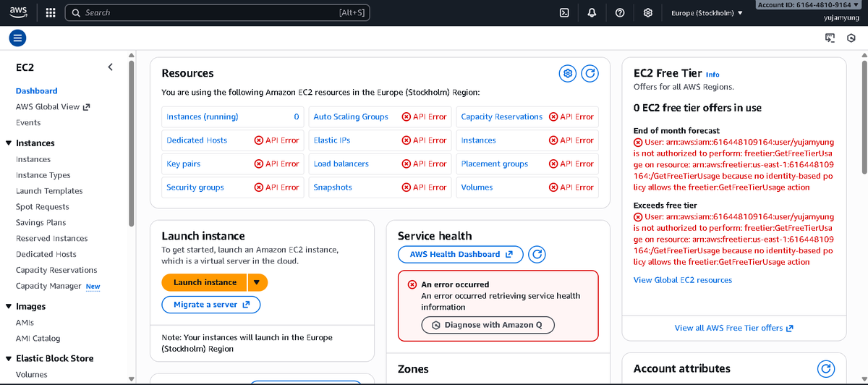This screenshot has height=385, width=868.
Task: Open the AWS Health Dashboard button
Action: tap(461, 254)
